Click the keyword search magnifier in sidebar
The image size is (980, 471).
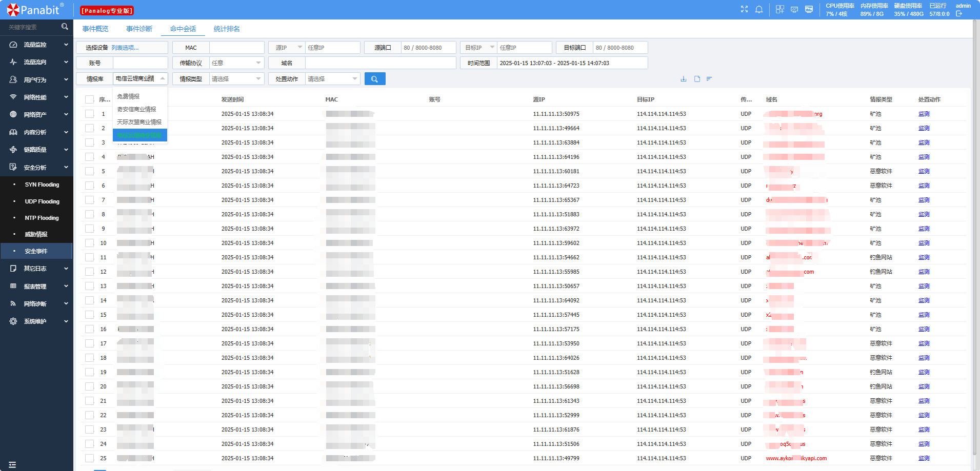[x=65, y=27]
